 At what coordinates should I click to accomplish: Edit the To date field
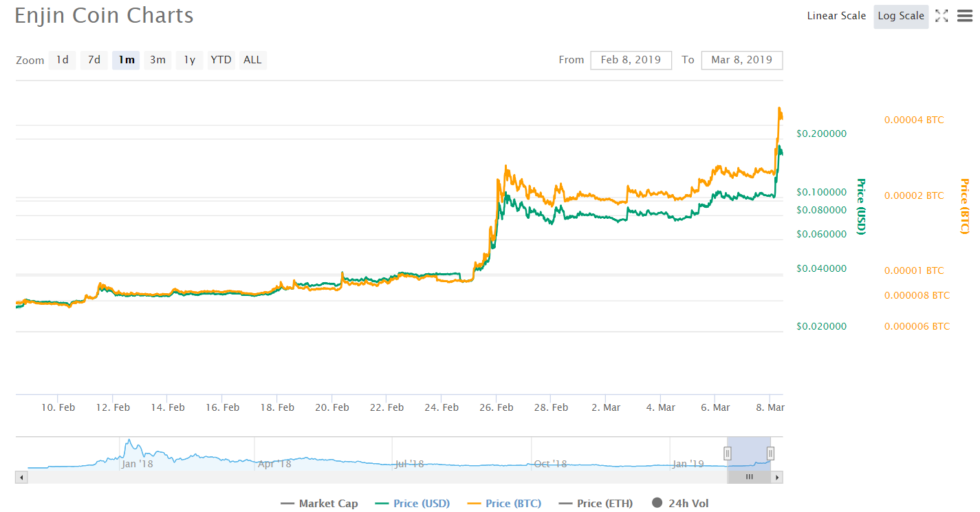point(741,60)
